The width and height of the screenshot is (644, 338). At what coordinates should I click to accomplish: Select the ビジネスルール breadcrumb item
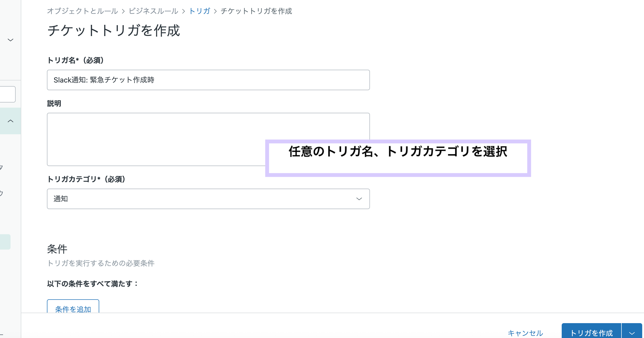[153, 11]
